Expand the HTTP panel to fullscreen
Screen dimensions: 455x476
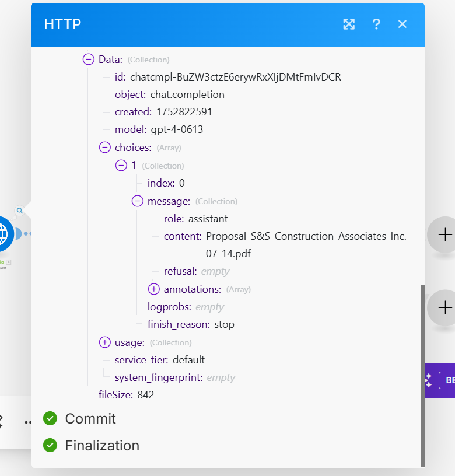coord(349,24)
